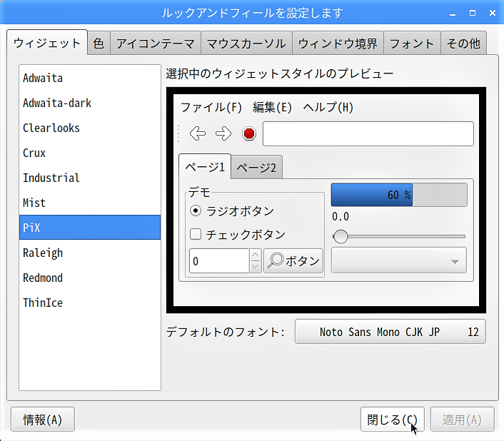Select the Crux theme

90,153
